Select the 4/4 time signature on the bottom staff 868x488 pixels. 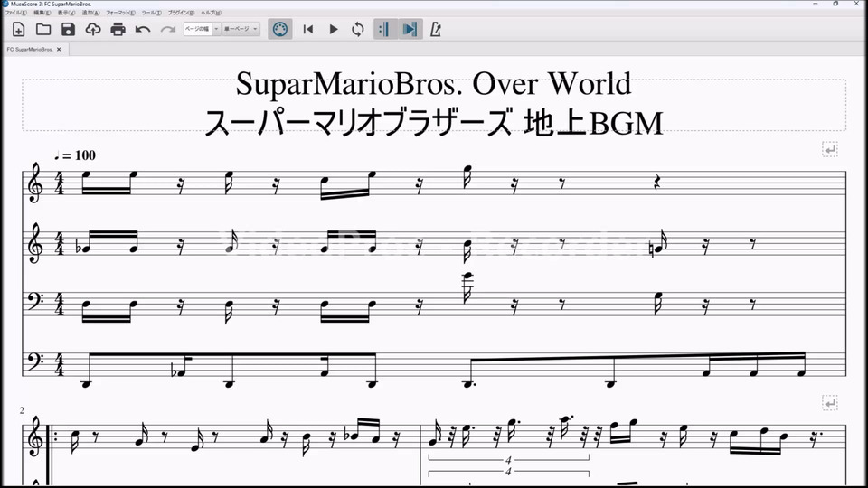tap(60, 364)
